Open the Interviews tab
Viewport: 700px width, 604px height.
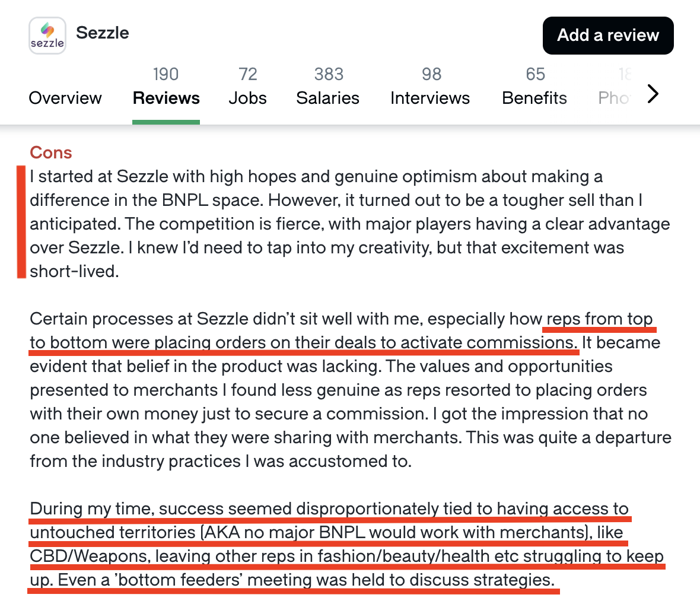click(x=431, y=98)
